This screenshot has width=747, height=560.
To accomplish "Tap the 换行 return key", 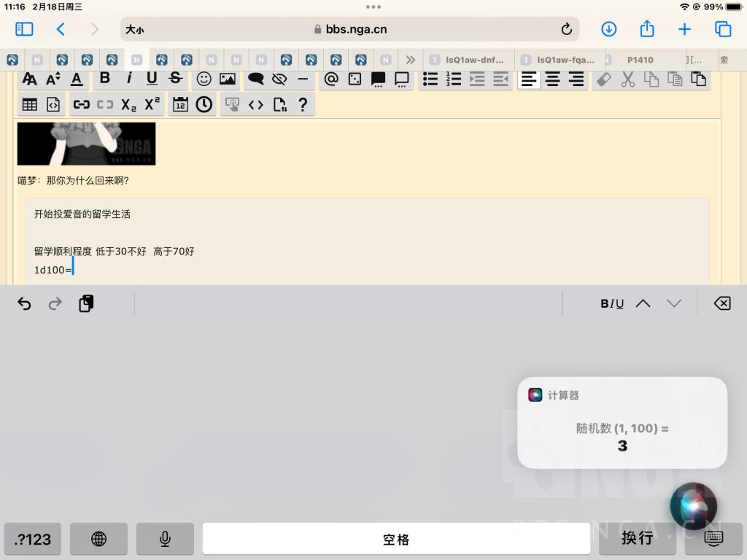I will [x=638, y=538].
